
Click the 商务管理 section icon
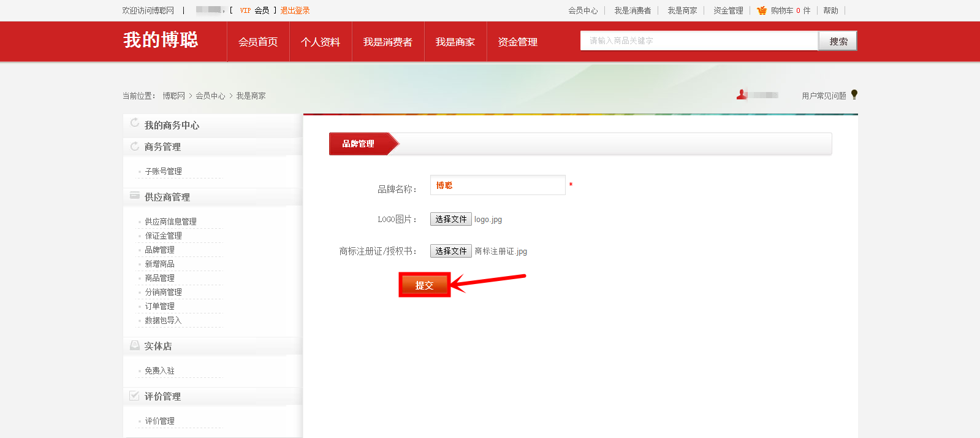click(135, 146)
